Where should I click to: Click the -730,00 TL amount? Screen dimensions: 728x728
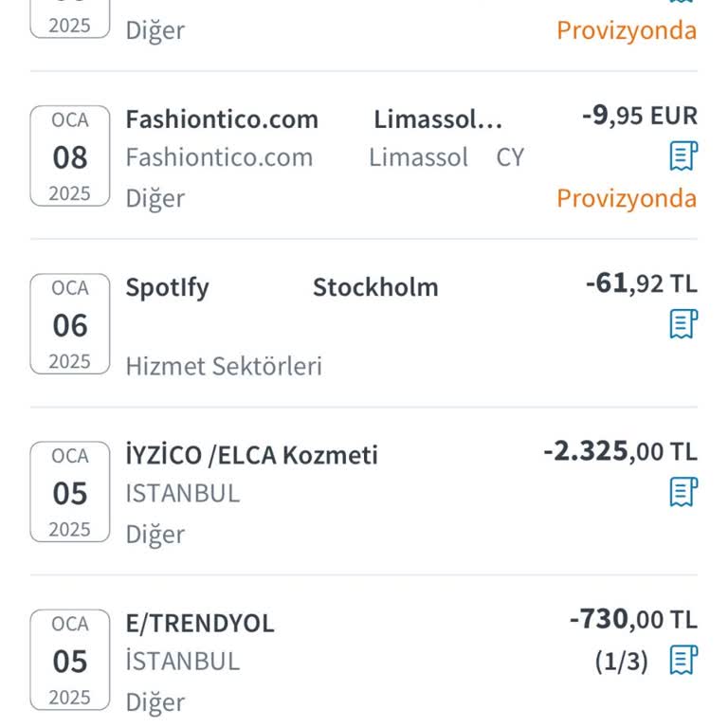pos(633,620)
